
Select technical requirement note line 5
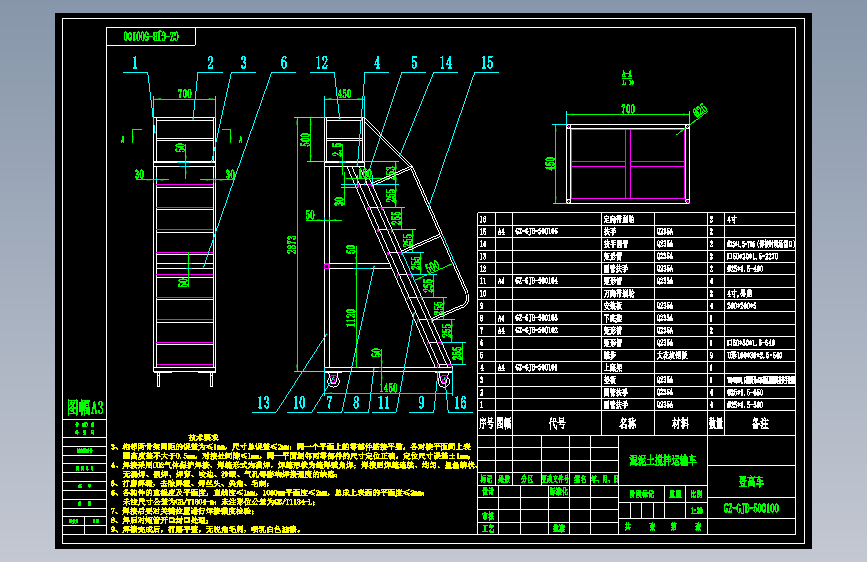tap(190, 483)
